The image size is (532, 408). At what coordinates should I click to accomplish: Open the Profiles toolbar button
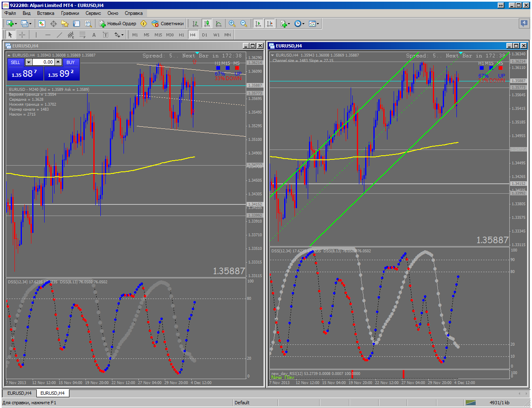[26, 24]
